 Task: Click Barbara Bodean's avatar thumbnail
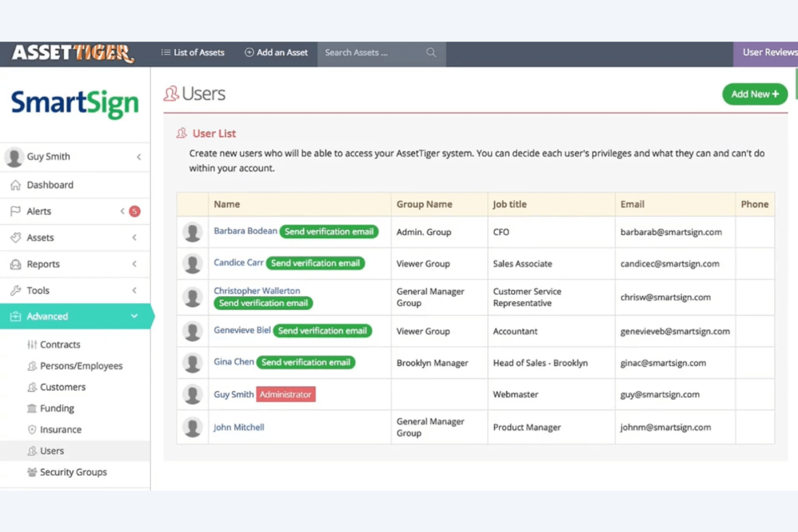[x=192, y=232]
